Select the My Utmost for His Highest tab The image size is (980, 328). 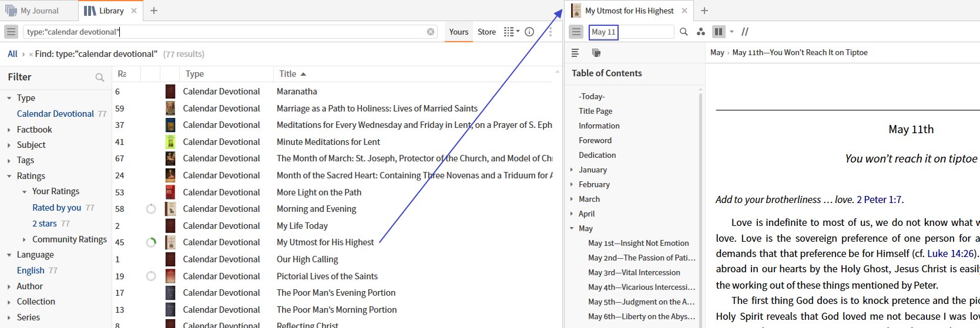point(629,11)
